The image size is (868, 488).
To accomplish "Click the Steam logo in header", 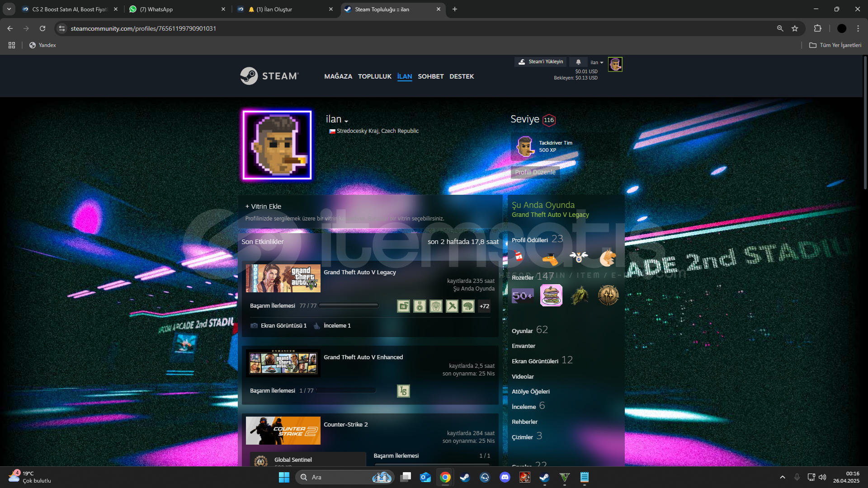I will pos(269,76).
